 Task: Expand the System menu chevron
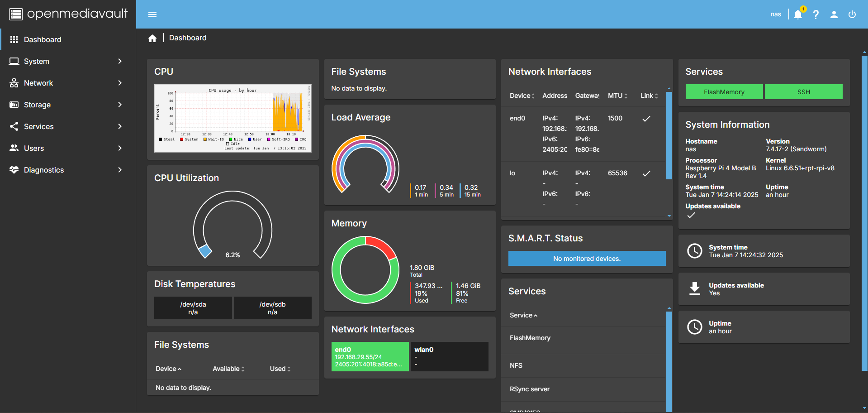(120, 61)
